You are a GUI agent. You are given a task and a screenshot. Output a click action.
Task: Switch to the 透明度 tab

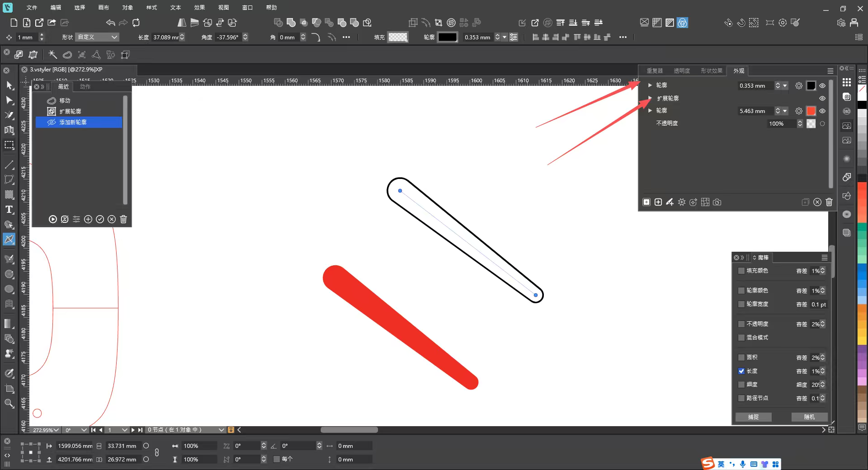(681, 70)
